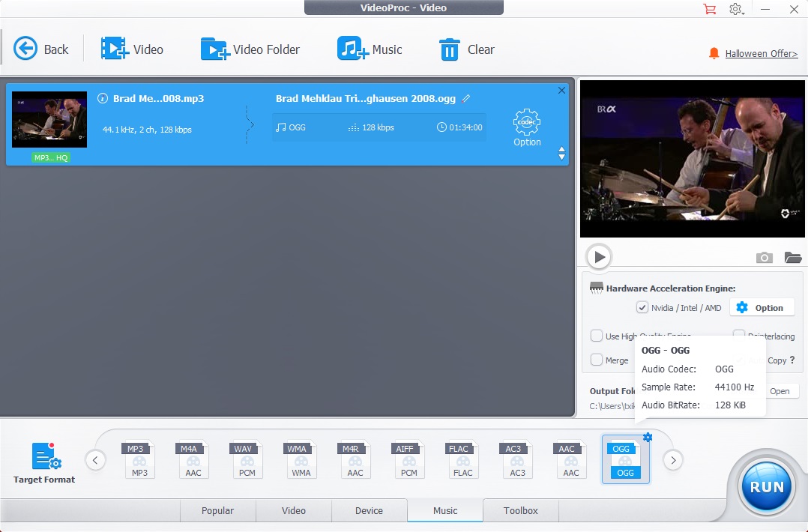Select the MP3 output format
This screenshot has width=808, height=532.
tap(139, 459)
